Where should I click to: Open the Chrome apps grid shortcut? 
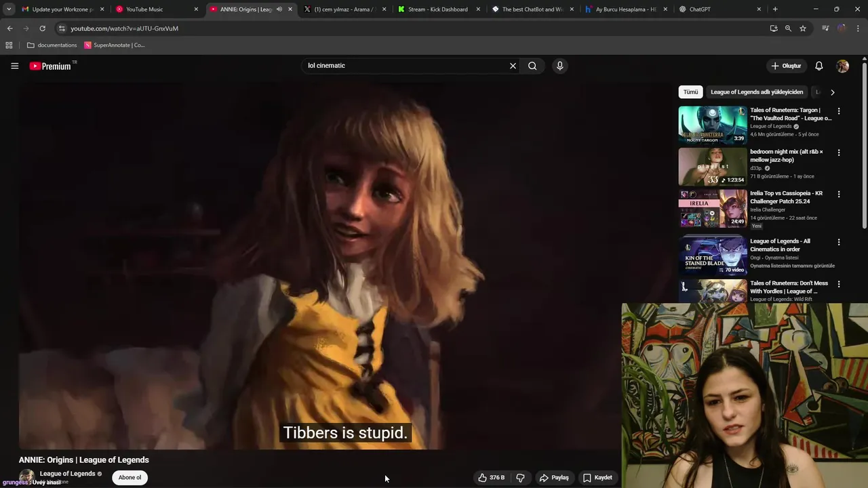(x=9, y=45)
